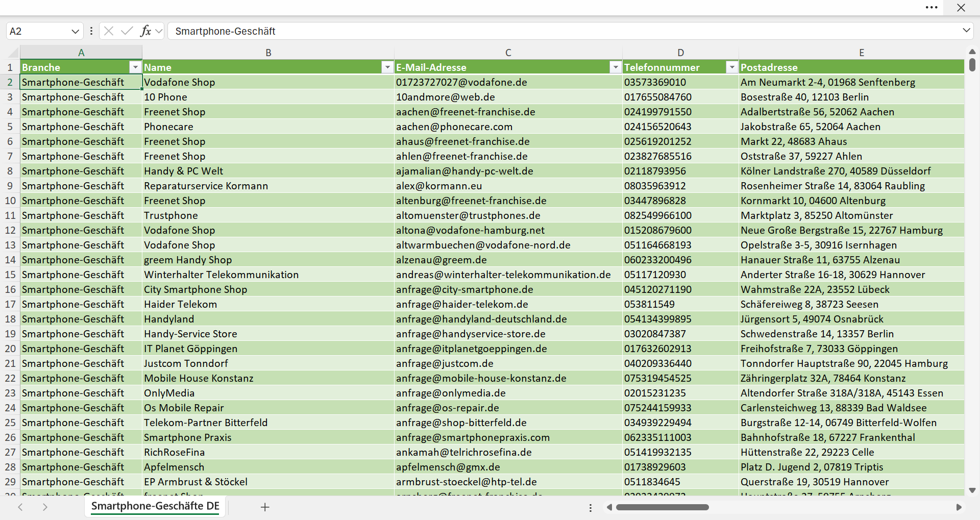Go to previous sheet with left arrow

(20, 507)
